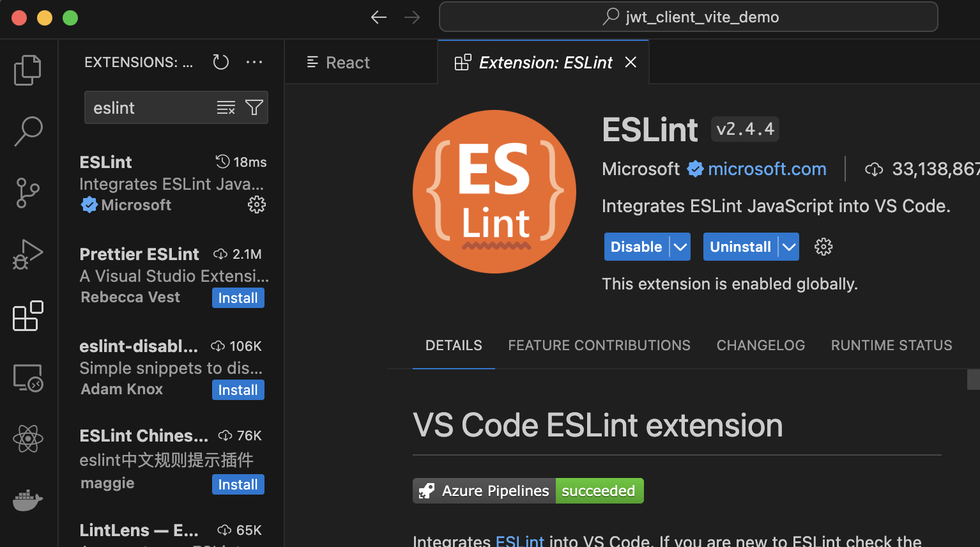The width and height of the screenshot is (980, 547).
Task: Open the Views and More Actions menu
Action: 254,62
